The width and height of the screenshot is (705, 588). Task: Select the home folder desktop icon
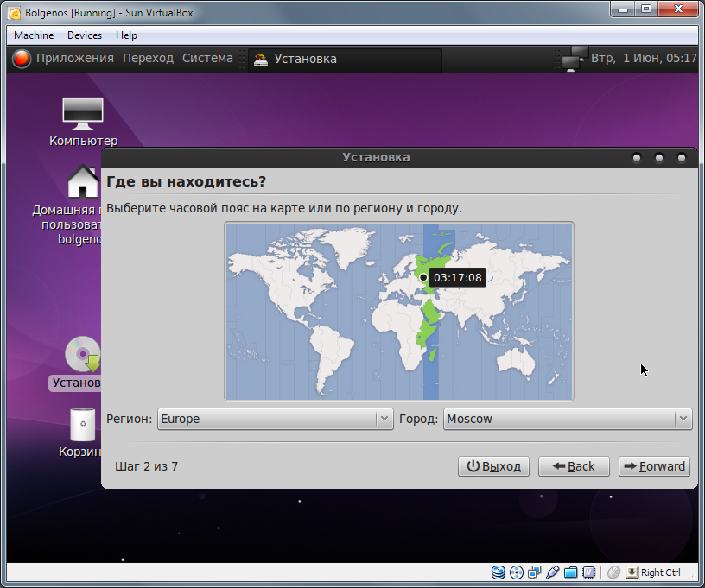(x=82, y=181)
